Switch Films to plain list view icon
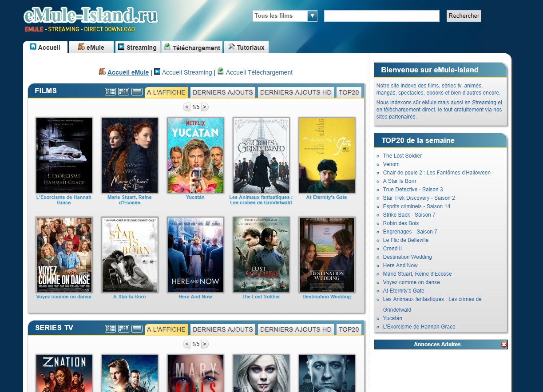Image resolution: width=543 pixels, height=392 pixels. click(x=137, y=92)
